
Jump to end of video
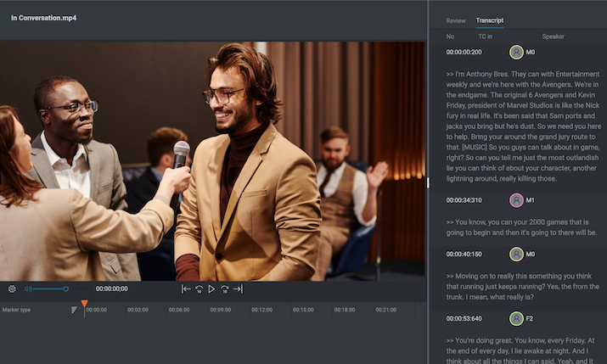click(238, 288)
